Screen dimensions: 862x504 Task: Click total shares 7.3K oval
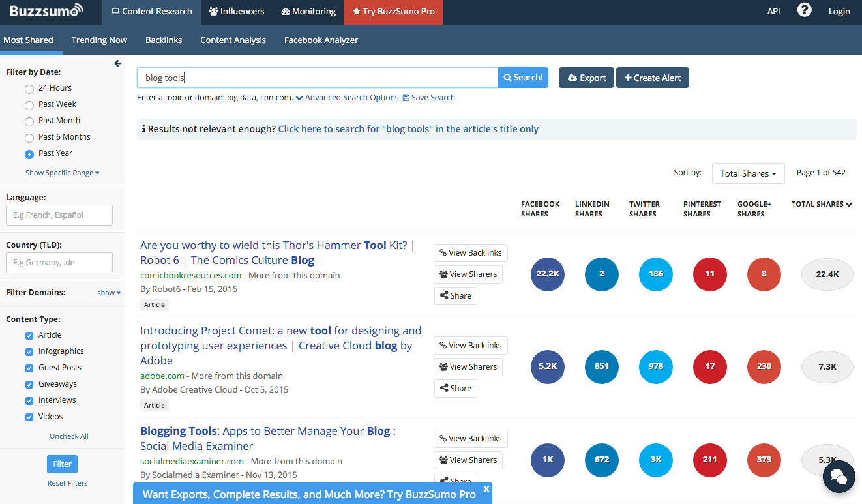click(x=827, y=366)
